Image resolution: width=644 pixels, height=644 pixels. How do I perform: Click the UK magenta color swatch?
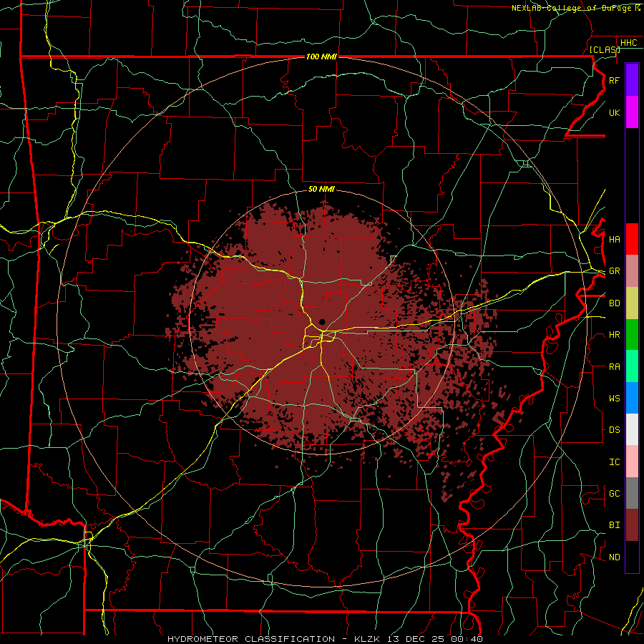pos(632,112)
